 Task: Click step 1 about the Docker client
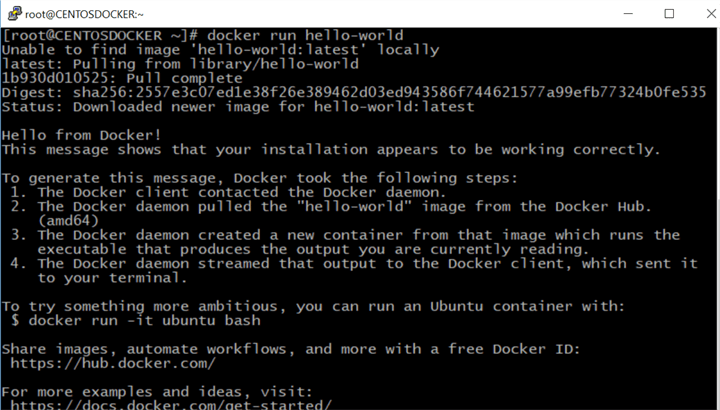[x=240, y=192]
